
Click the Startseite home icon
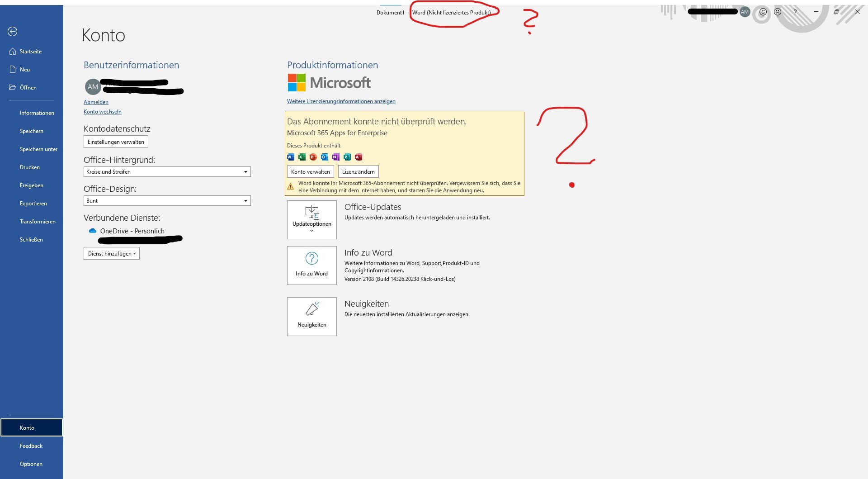click(x=13, y=52)
